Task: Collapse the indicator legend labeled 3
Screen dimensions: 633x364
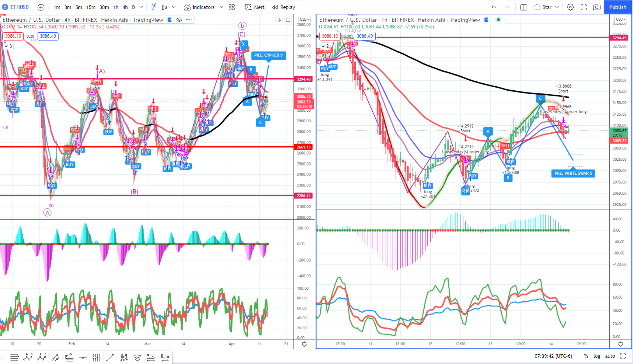Action: (x=8, y=46)
